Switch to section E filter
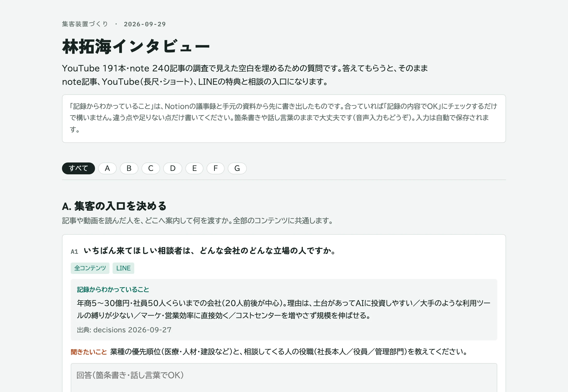This screenshot has height=392, width=568. 194,168
